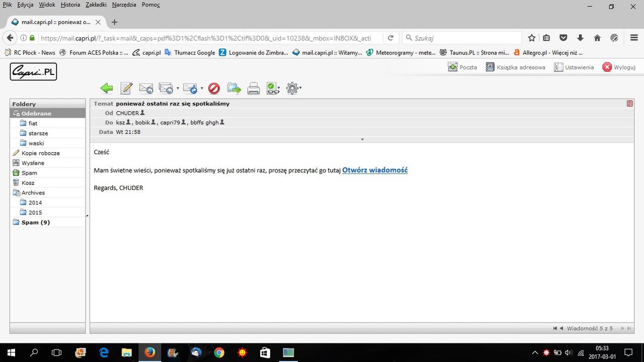Image resolution: width=644 pixels, height=362 pixels.
Task: Go back with the green arrow
Action: tap(106, 88)
